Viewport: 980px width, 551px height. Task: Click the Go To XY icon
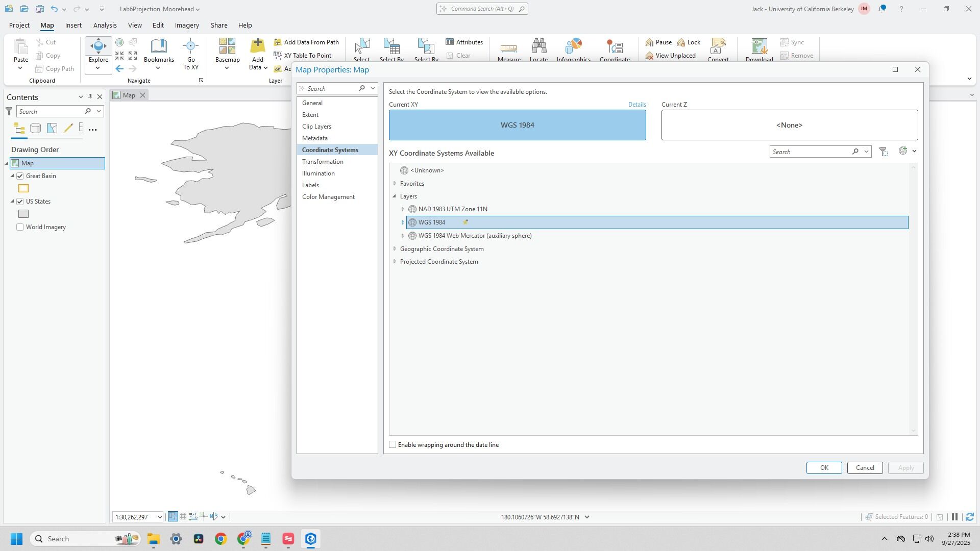tap(190, 47)
